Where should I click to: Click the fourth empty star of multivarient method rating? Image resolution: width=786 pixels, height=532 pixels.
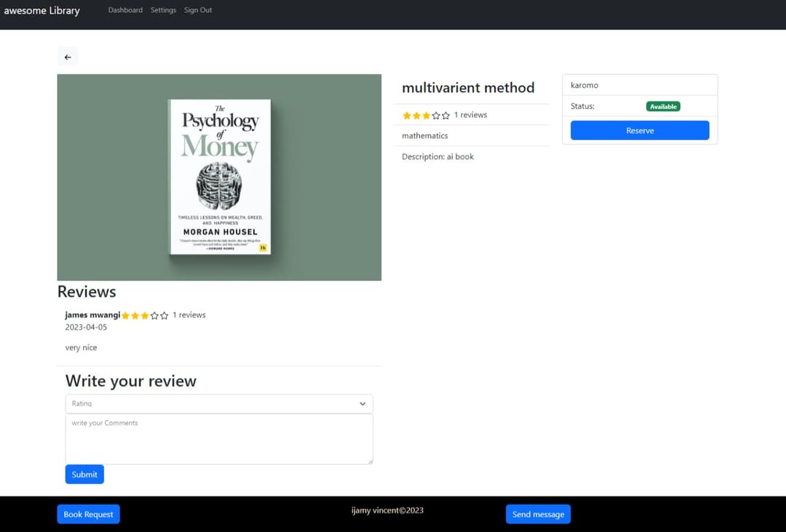pyautogui.click(x=435, y=115)
